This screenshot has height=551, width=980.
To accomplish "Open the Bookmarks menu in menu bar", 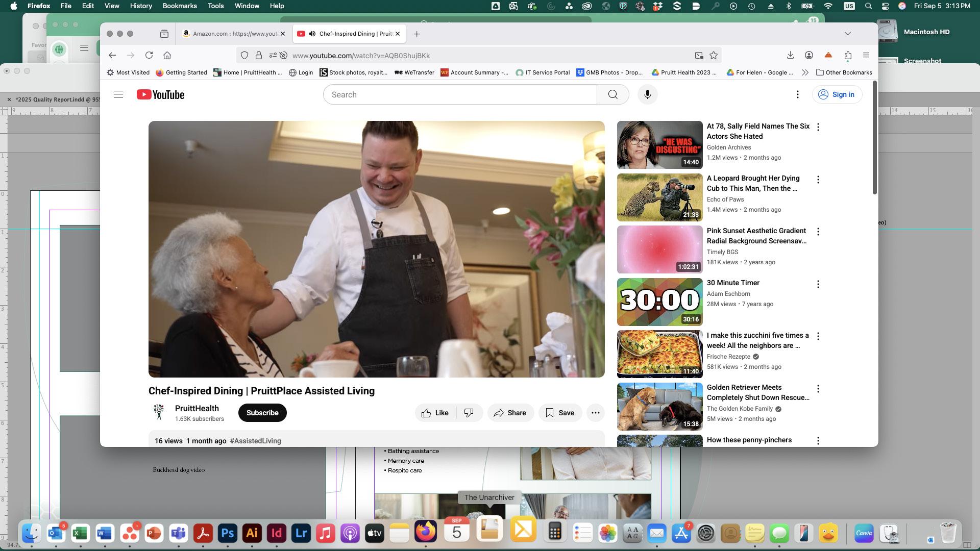I will pyautogui.click(x=180, y=6).
